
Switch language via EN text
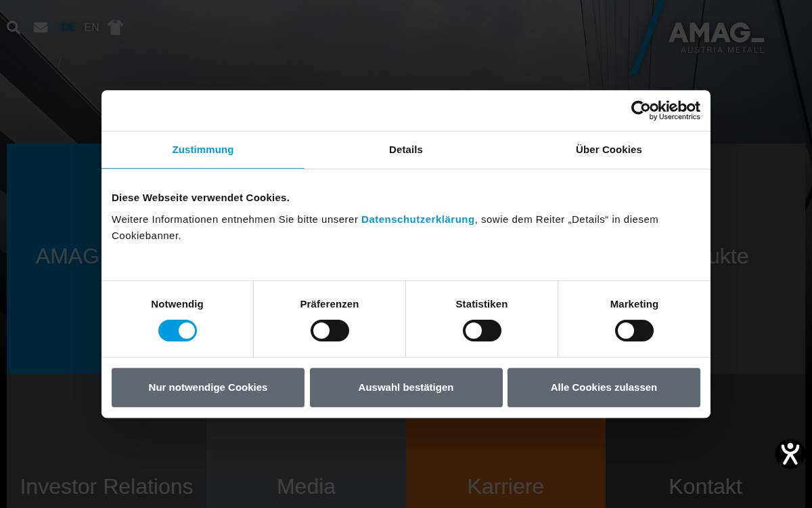[x=91, y=27]
